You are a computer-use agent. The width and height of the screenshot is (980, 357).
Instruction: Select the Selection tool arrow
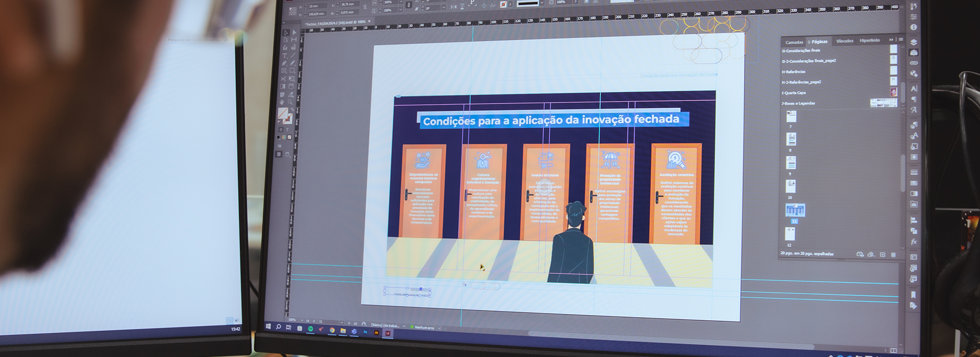click(285, 33)
